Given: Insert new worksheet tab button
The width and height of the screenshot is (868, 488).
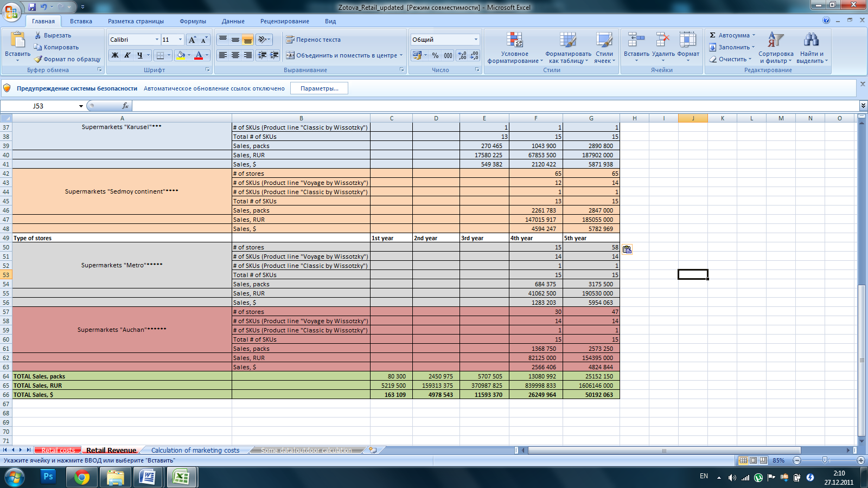Looking at the screenshot, I should click(373, 450).
